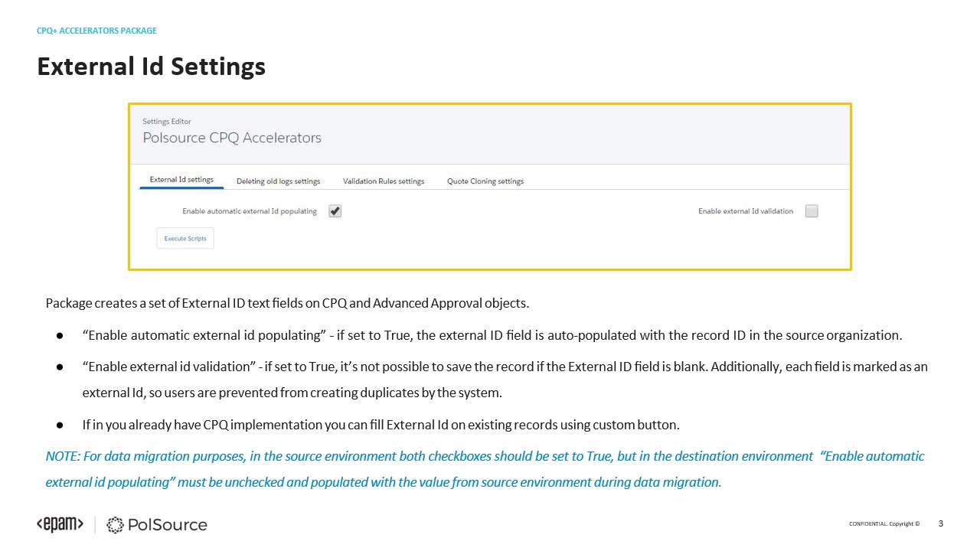Click the Settings Editor label in the screenshot
Screen dimensions: 980x551
point(166,121)
